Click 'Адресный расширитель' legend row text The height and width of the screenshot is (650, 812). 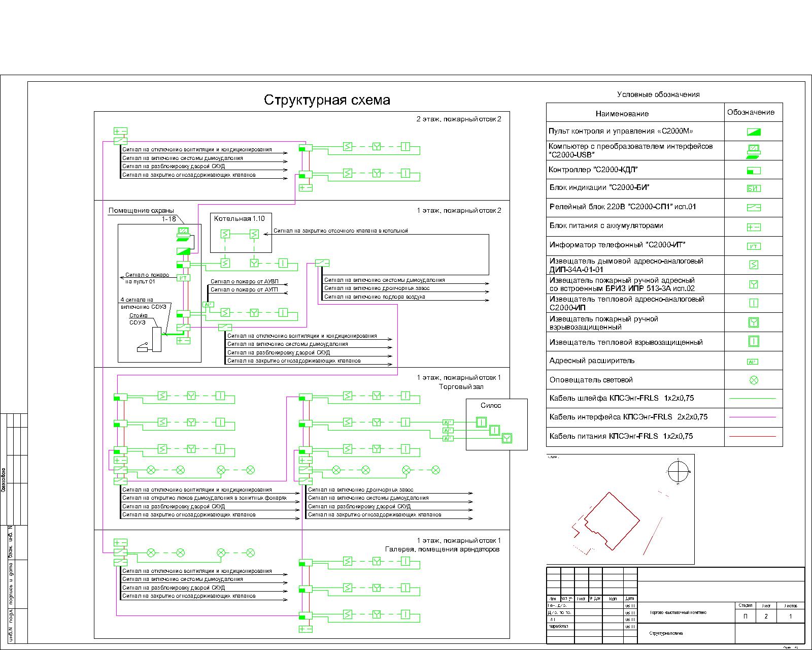(x=592, y=361)
